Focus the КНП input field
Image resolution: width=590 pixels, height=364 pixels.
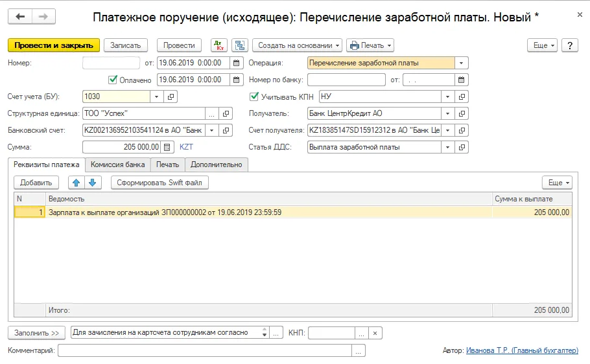331,333
